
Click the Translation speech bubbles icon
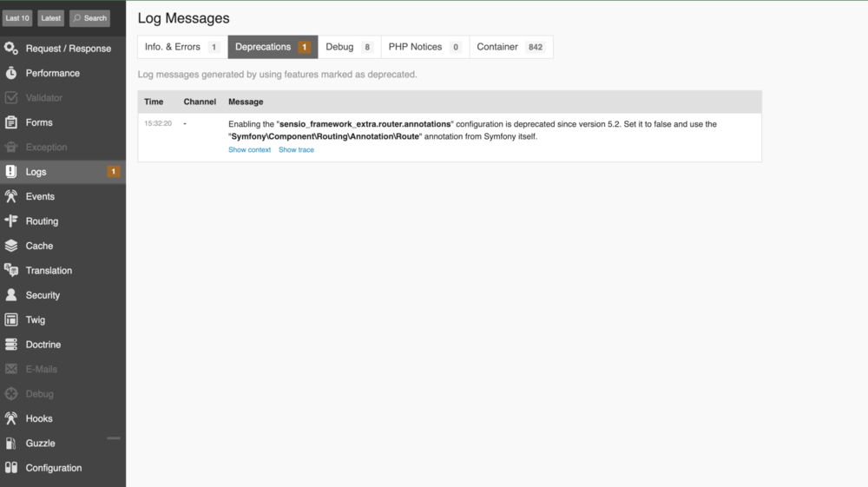(11, 270)
